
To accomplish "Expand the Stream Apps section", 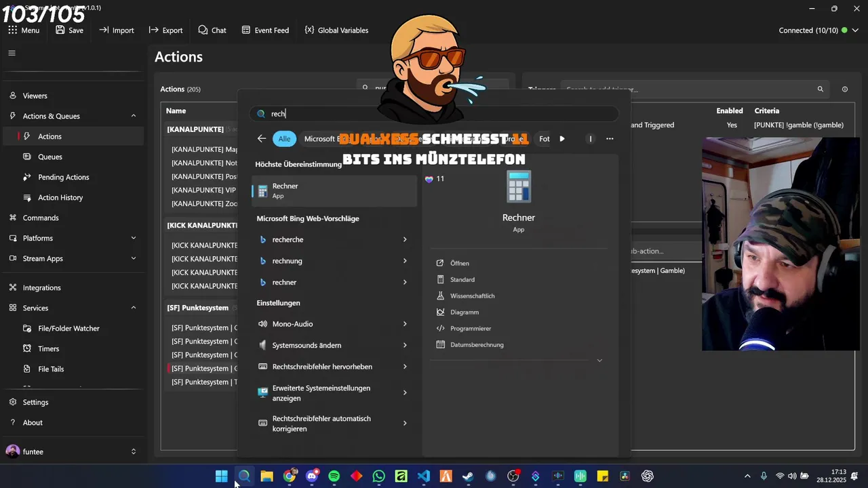I will [x=133, y=258].
